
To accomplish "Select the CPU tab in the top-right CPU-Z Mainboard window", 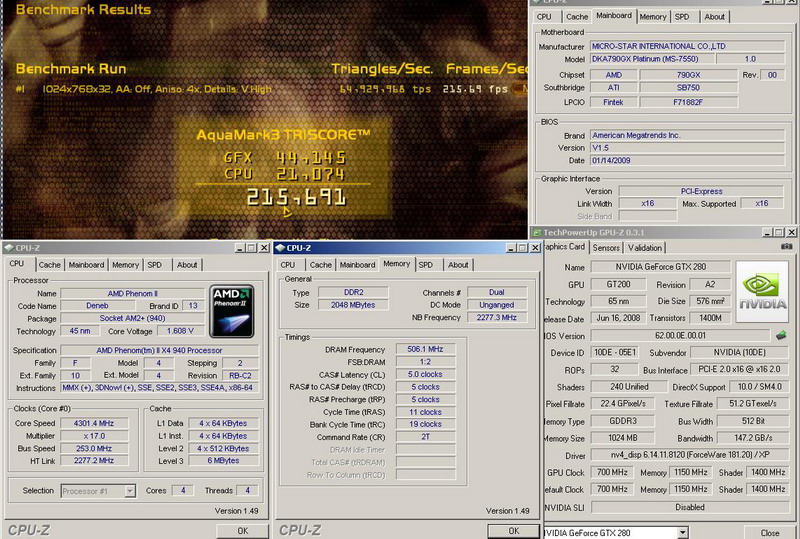I will point(544,17).
